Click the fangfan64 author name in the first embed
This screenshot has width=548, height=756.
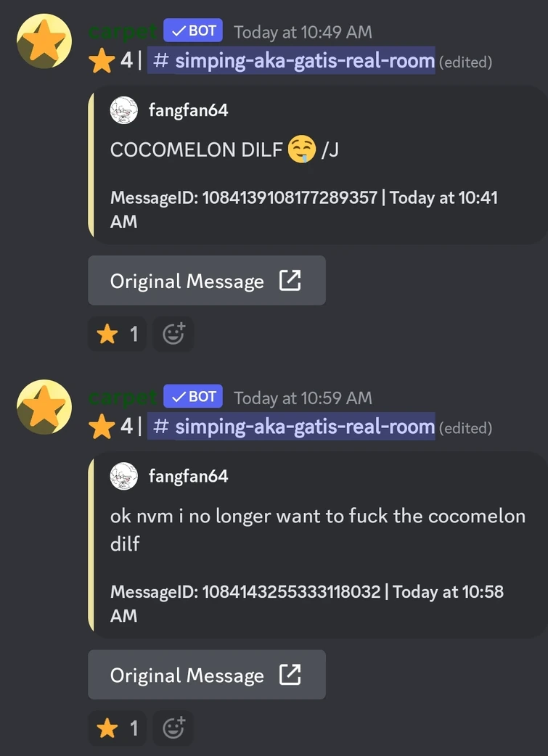click(x=188, y=111)
